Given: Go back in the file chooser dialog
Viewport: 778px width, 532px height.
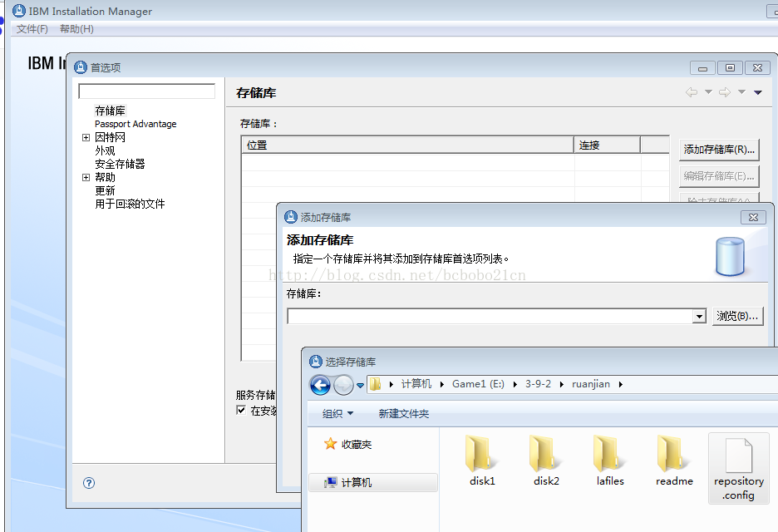Looking at the screenshot, I should [x=321, y=385].
